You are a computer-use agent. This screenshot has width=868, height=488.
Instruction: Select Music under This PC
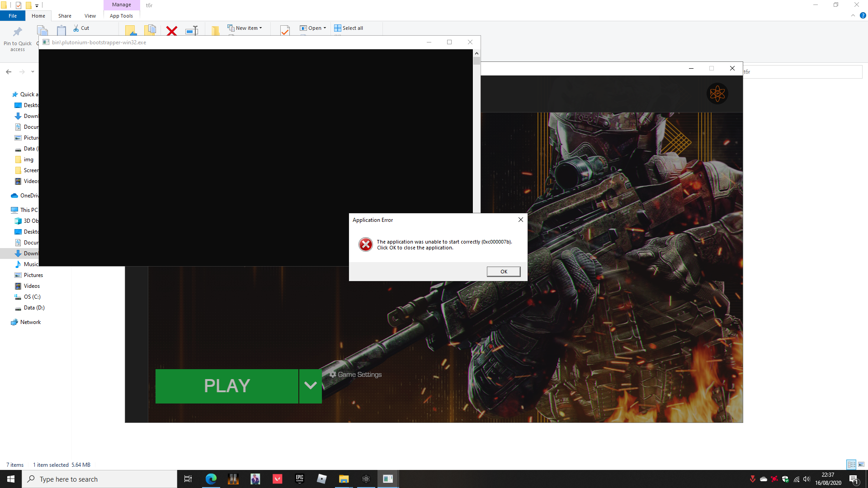click(x=27, y=264)
